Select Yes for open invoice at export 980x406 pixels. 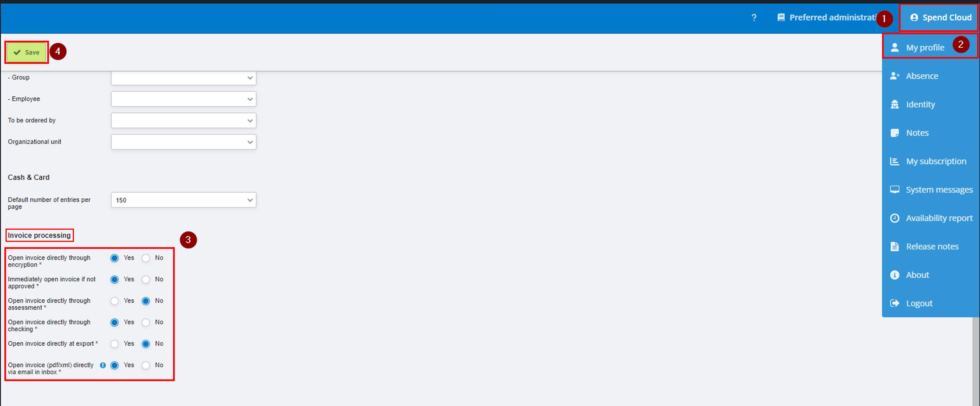pos(115,344)
